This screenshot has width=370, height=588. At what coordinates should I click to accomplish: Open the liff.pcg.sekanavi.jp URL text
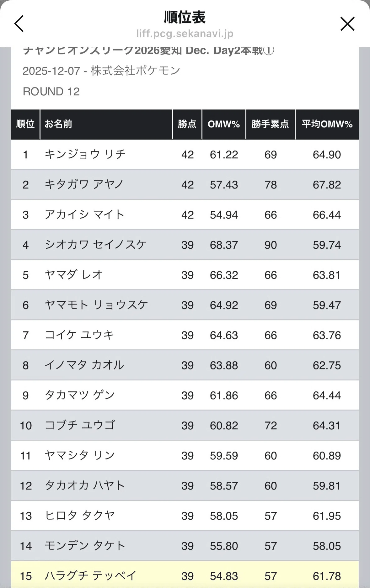pyautogui.click(x=185, y=34)
